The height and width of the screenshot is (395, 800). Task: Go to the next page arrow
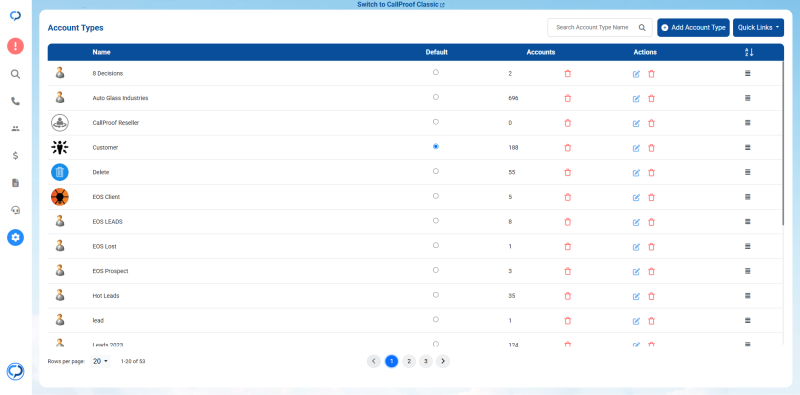point(443,361)
